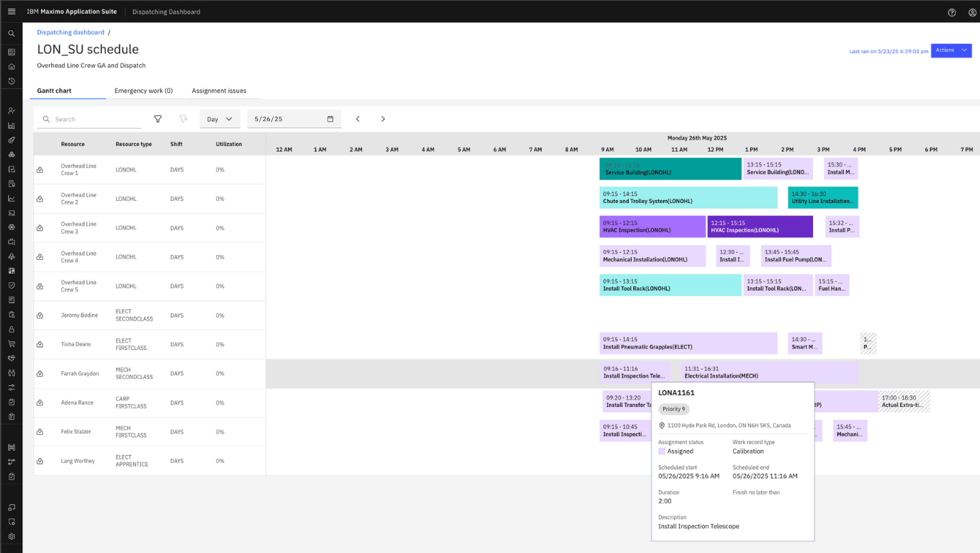This screenshot has width=980, height=553.
Task: Click the search magnifier in the left sidebar
Action: click(x=11, y=33)
